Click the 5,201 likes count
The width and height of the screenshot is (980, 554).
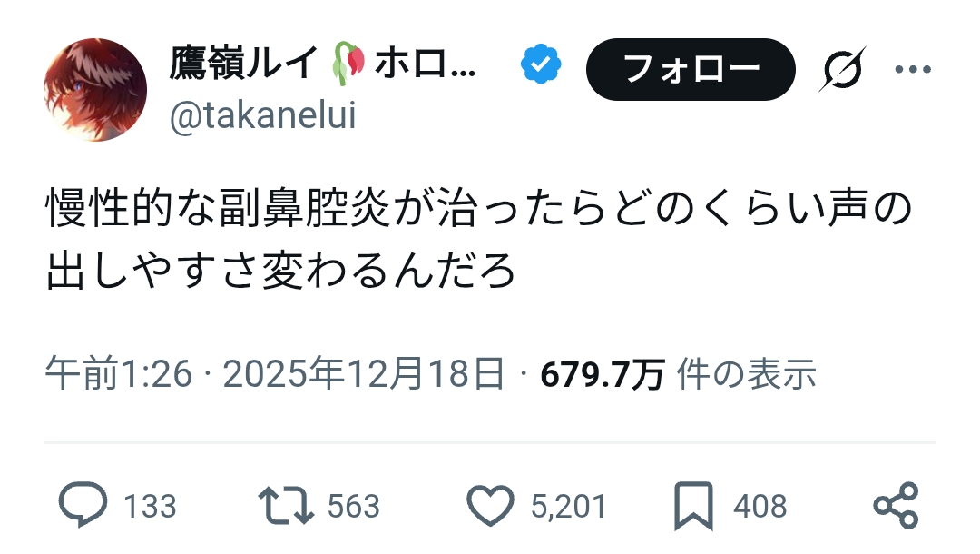click(568, 506)
